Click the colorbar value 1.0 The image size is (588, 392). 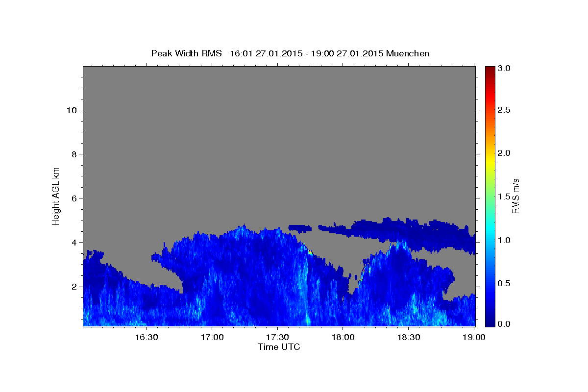(504, 240)
